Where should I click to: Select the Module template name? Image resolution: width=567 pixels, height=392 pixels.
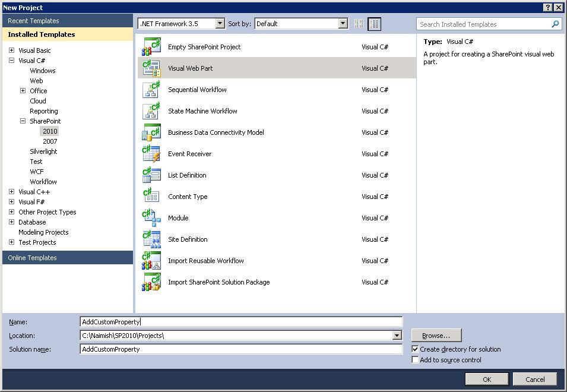coord(178,218)
